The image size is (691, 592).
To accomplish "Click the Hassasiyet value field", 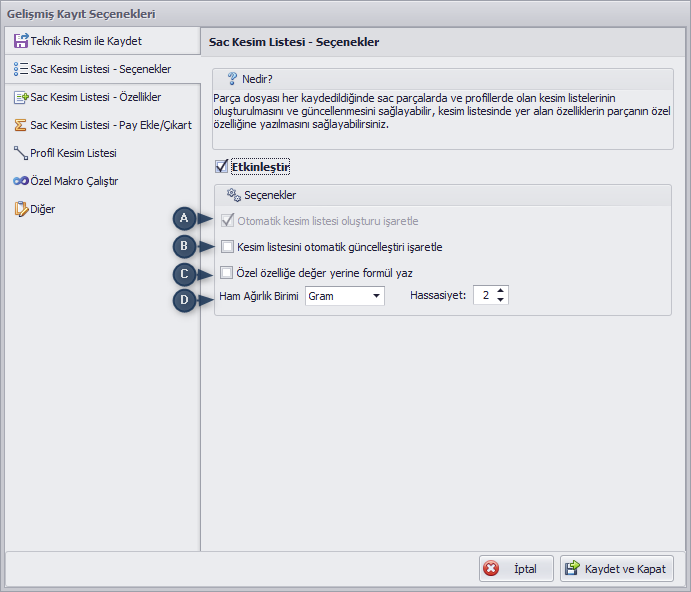I will (485, 295).
